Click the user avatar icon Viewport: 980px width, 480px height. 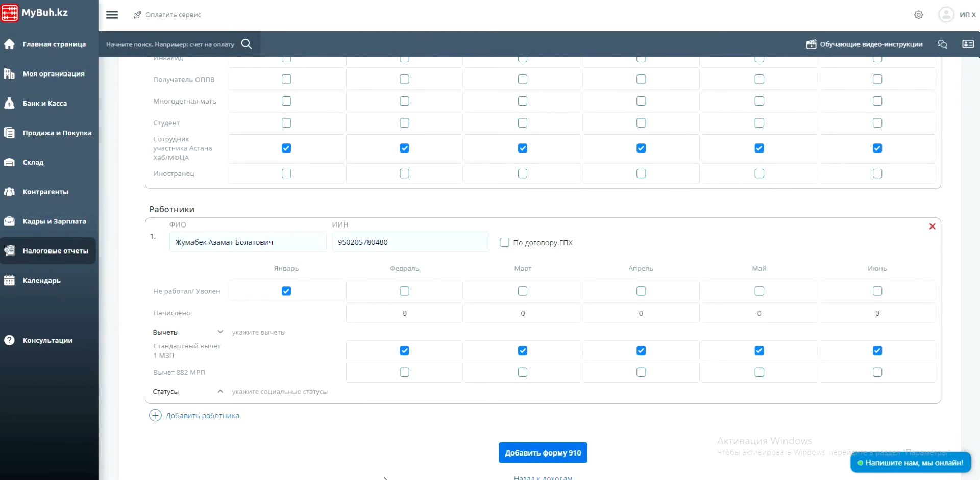pos(946,14)
